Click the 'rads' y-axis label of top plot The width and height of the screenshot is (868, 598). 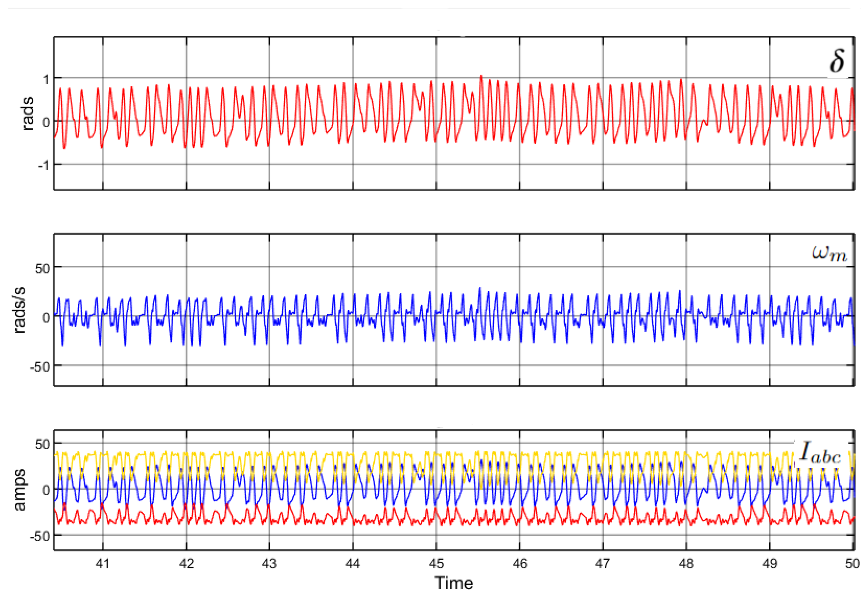(28, 114)
